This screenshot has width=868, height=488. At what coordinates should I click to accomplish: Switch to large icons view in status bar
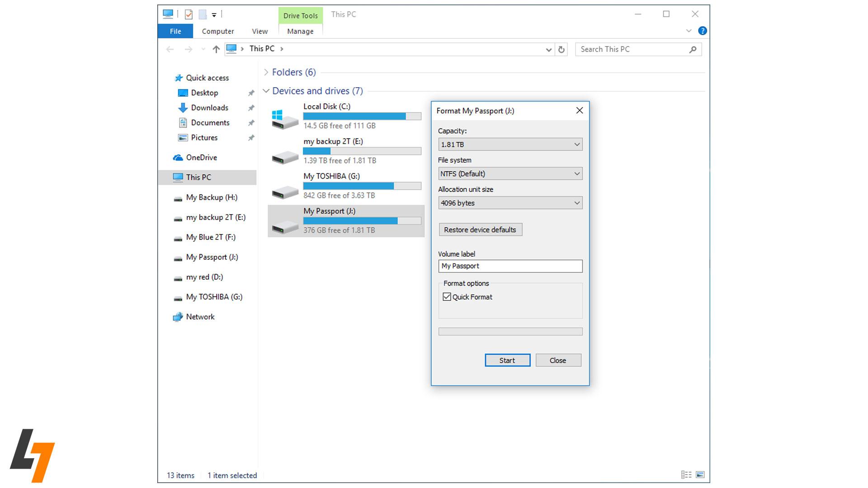click(700, 474)
